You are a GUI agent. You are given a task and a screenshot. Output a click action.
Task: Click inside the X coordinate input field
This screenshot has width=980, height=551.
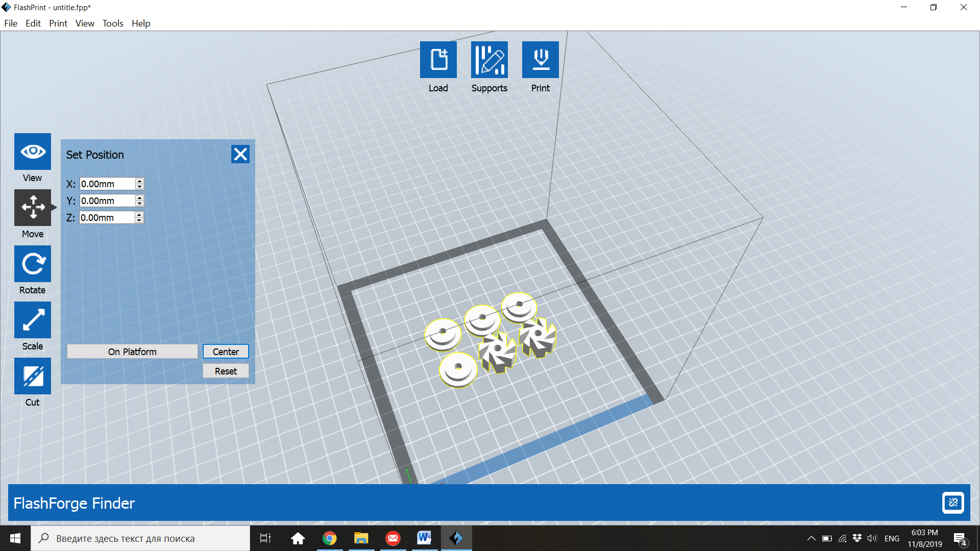[107, 184]
